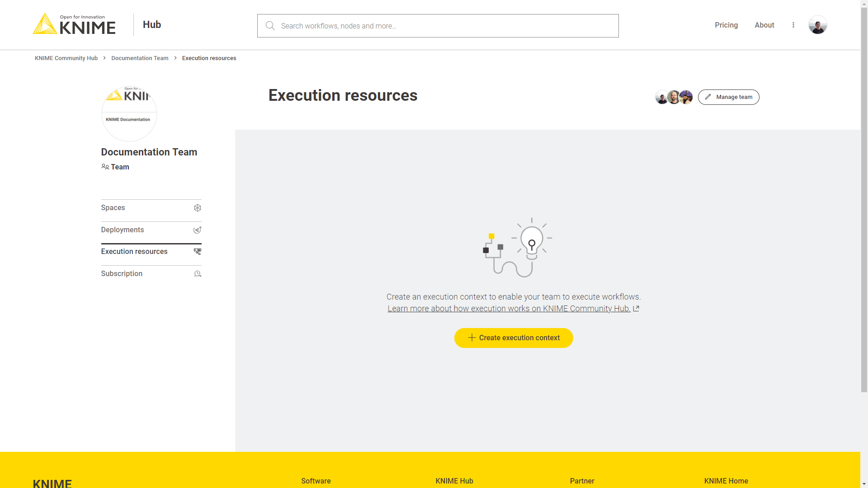Click the Manage team button
Screen dimensions: 868x488
click(x=728, y=97)
